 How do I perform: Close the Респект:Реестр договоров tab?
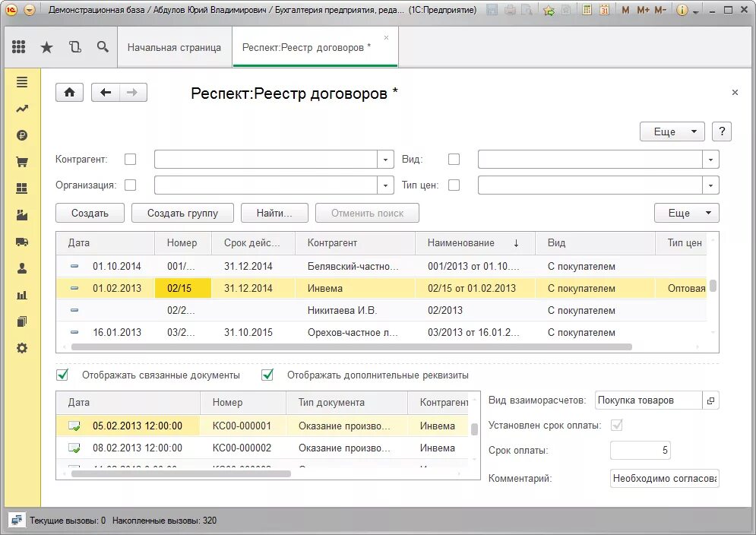pos(386,38)
